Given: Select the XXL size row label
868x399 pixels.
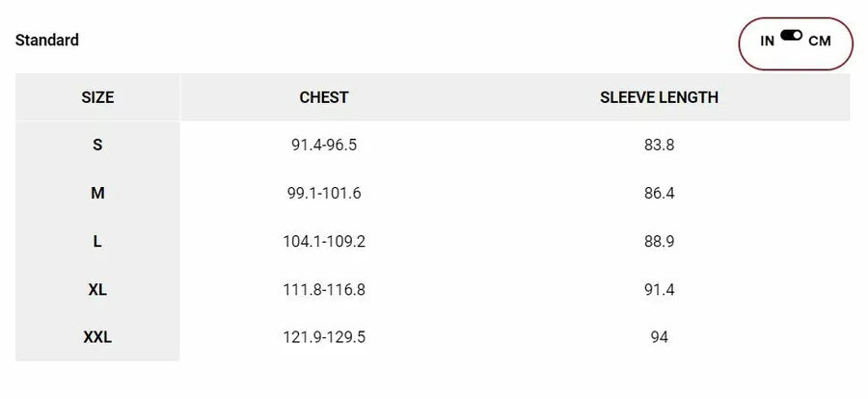Looking at the screenshot, I should click(97, 337).
